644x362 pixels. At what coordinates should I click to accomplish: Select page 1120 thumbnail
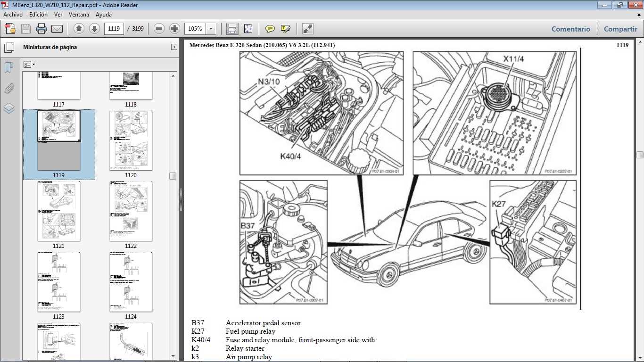(x=131, y=140)
